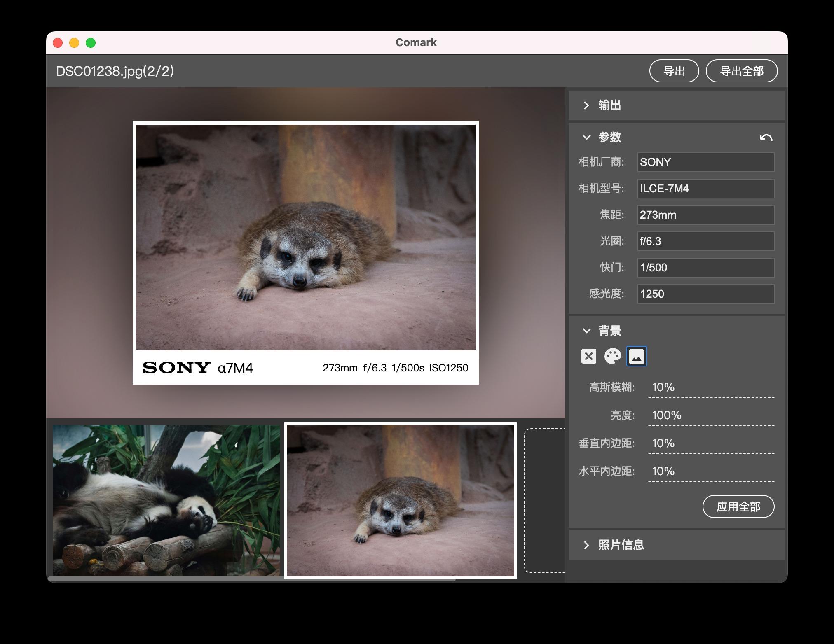This screenshot has height=644, width=834.
Task: Edit the 相机厂商 field containing SONY
Action: [x=706, y=162]
